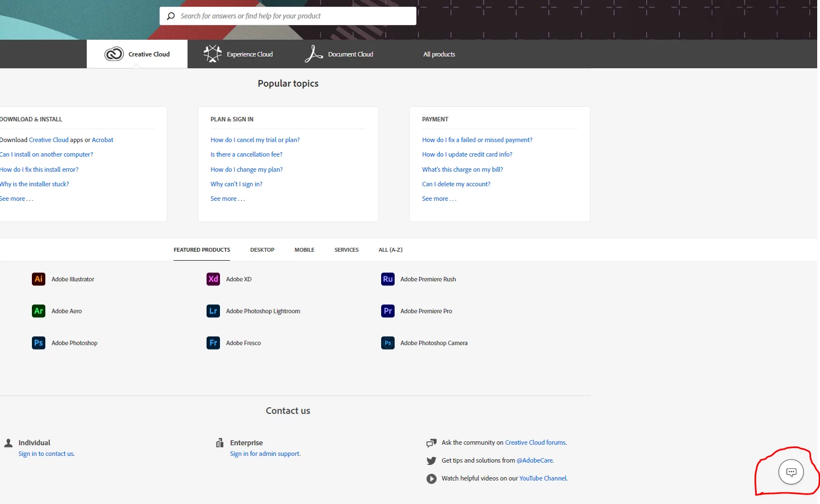820x504 pixels.
Task: Click the Adobe Aero product name
Action: [x=67, y=311]
